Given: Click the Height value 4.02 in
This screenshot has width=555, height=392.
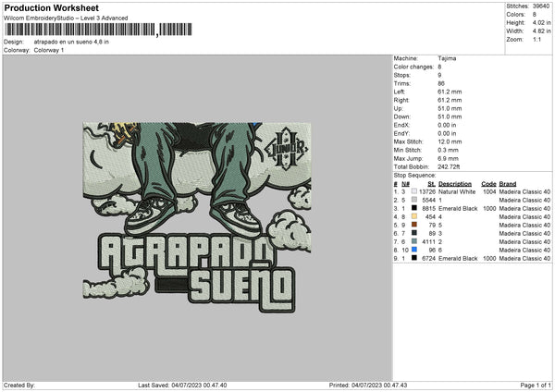Looking at the screenshot, I should tap(541, 22).
